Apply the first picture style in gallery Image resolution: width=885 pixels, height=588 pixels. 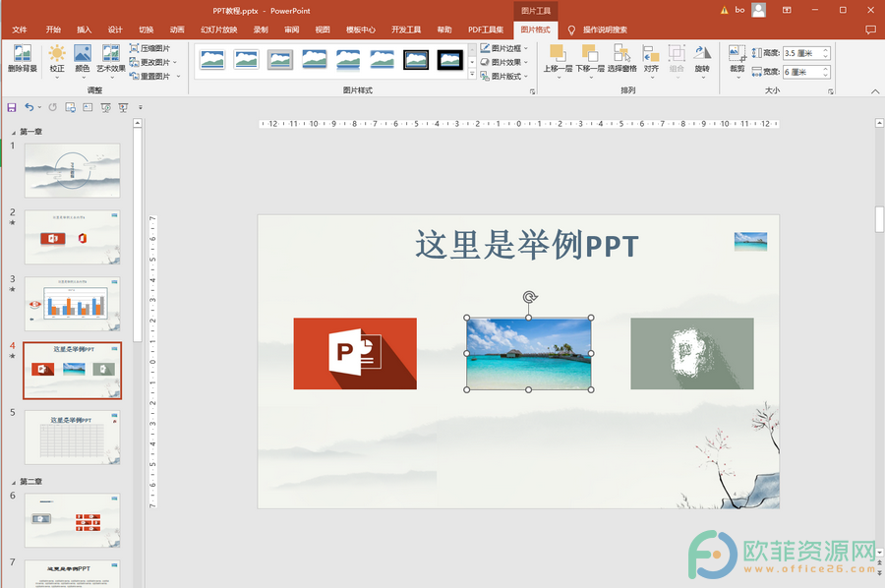coord(212,59)
